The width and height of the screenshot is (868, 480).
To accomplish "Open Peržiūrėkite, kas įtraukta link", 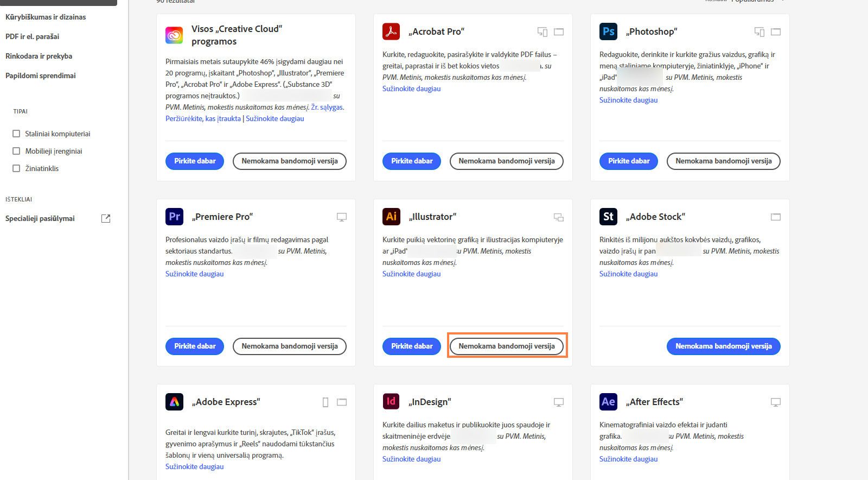I will pos(203,118).
